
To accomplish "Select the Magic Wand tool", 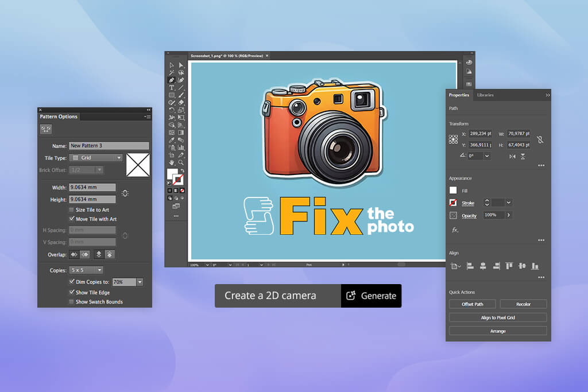I will tap(171, 73).
